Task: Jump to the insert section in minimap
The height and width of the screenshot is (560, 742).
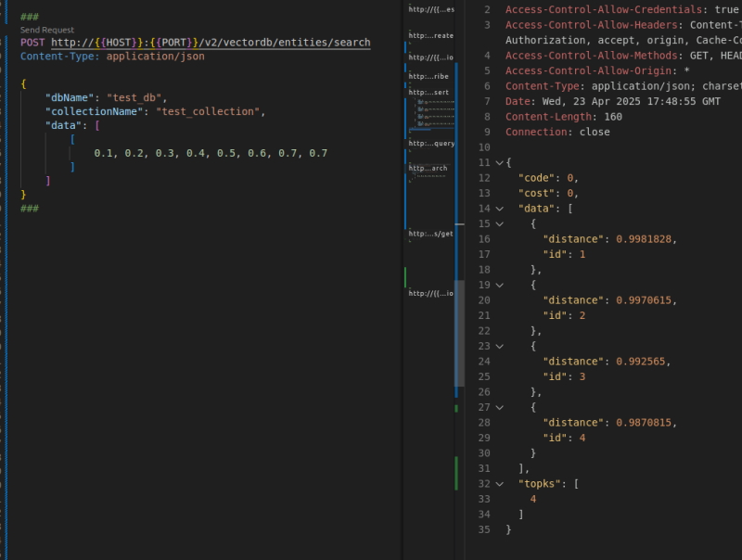Action: (431, 94)
